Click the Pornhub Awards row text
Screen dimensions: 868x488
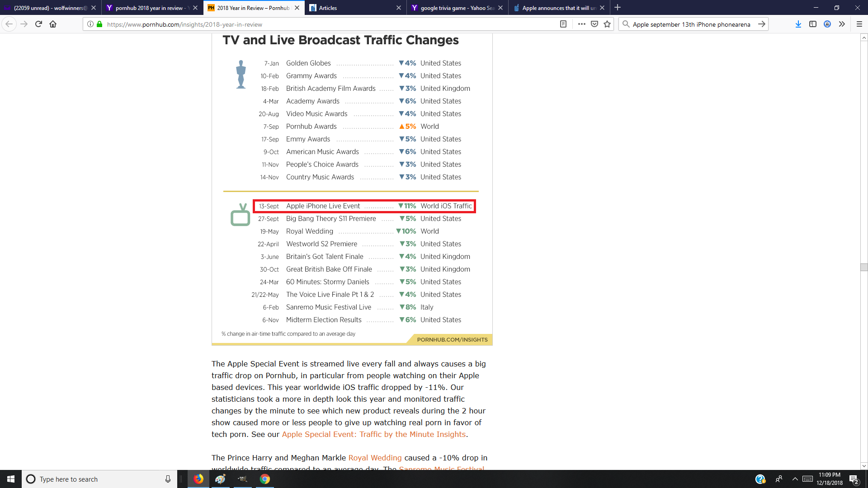pyautogui.click(x=311, y=127)
